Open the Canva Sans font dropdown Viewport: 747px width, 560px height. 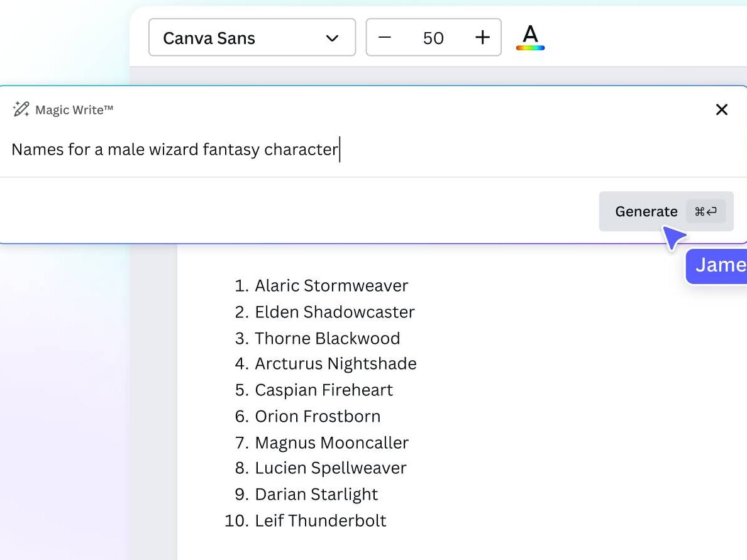(252, 37)
